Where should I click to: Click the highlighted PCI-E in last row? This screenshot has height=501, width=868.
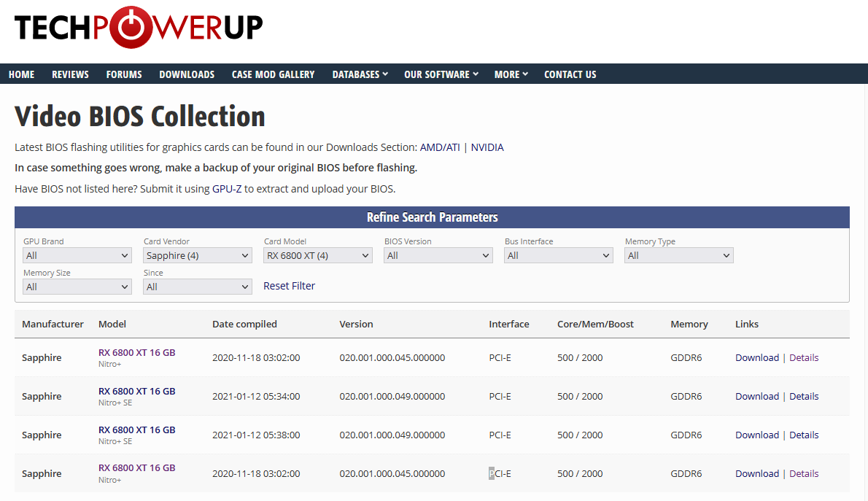point(500,474)
